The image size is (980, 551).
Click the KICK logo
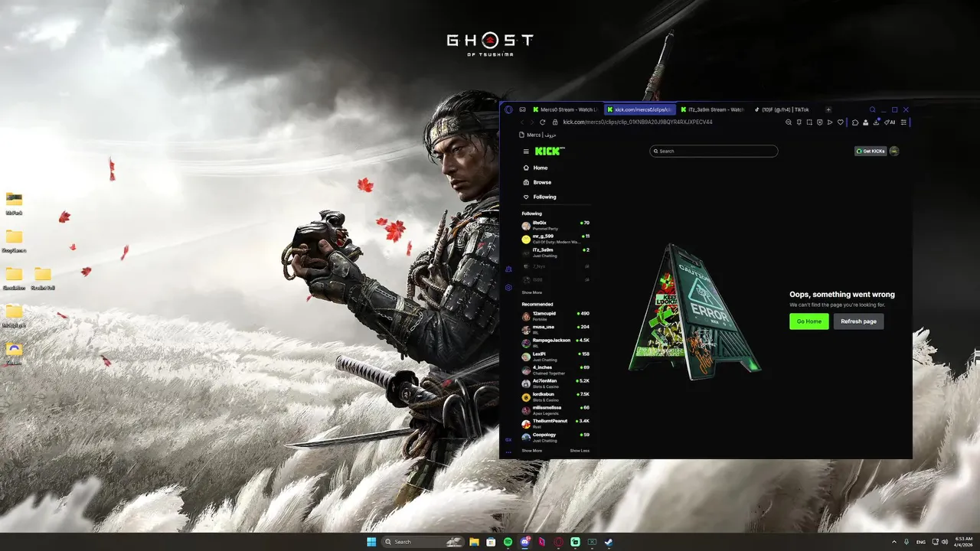(x=549, y=151)
